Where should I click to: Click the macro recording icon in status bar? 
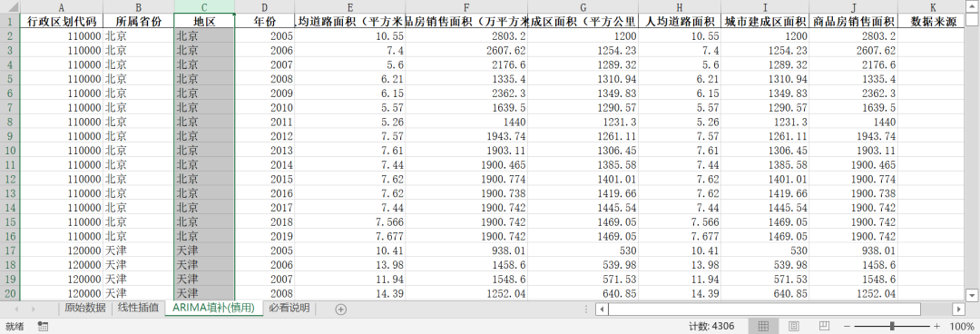[43, 327]
